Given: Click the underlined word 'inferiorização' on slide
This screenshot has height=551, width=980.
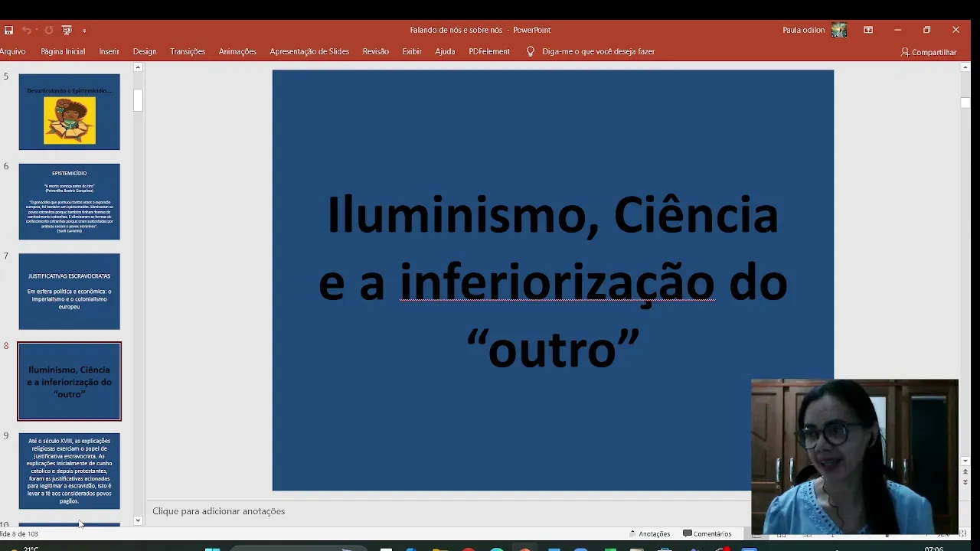Looking at the screenshot, I should (x=557, y=282).
